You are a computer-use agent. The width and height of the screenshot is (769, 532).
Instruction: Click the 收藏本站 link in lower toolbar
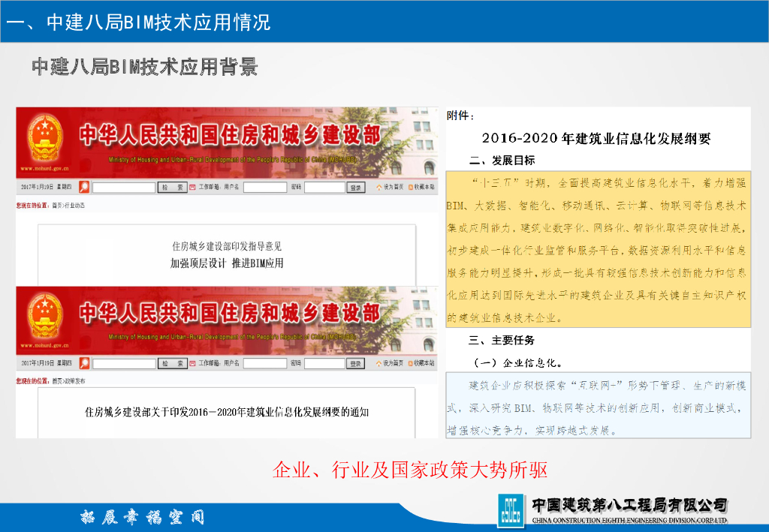tap(424, 363)
